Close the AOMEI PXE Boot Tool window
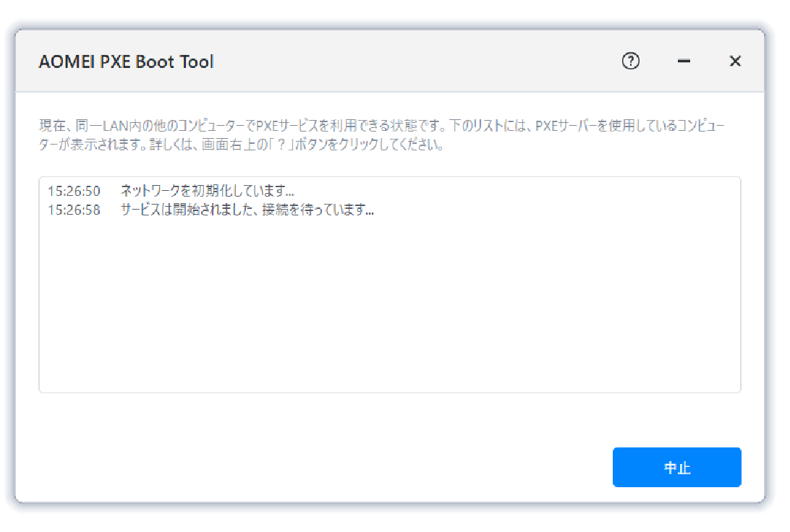 [x=735, y=61]
